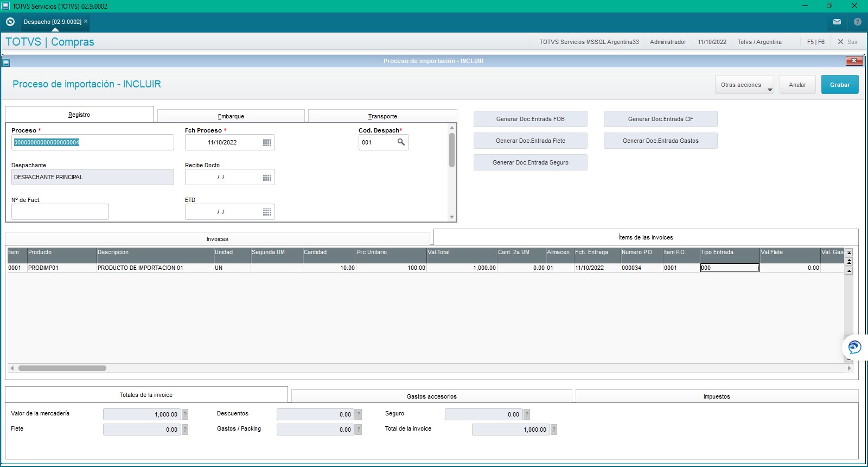Open calendar picker for Fch Proceso
868x467 pixels.
click(267, 142)
